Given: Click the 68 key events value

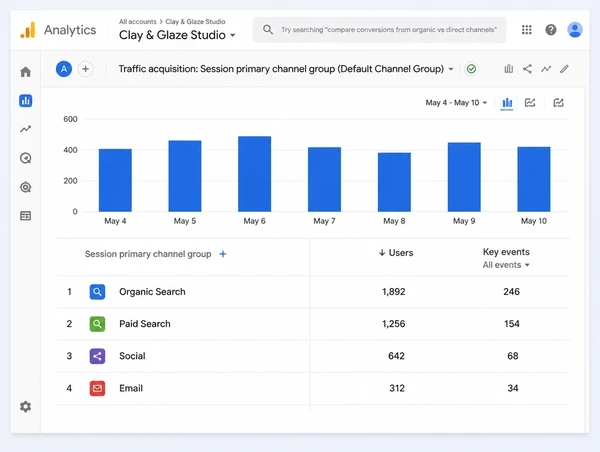Looking at the screenshot, I should point(513,356).
